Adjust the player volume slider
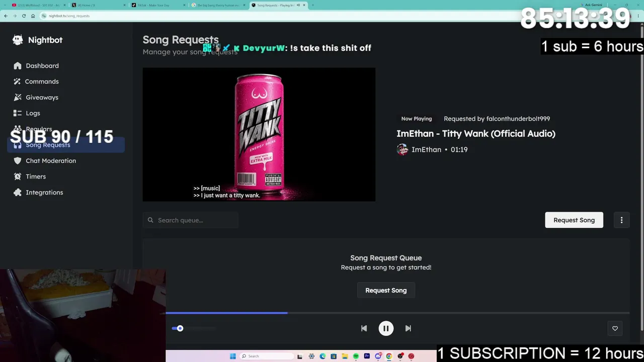This screenshot has height=362, width=644. click(194, 328)
